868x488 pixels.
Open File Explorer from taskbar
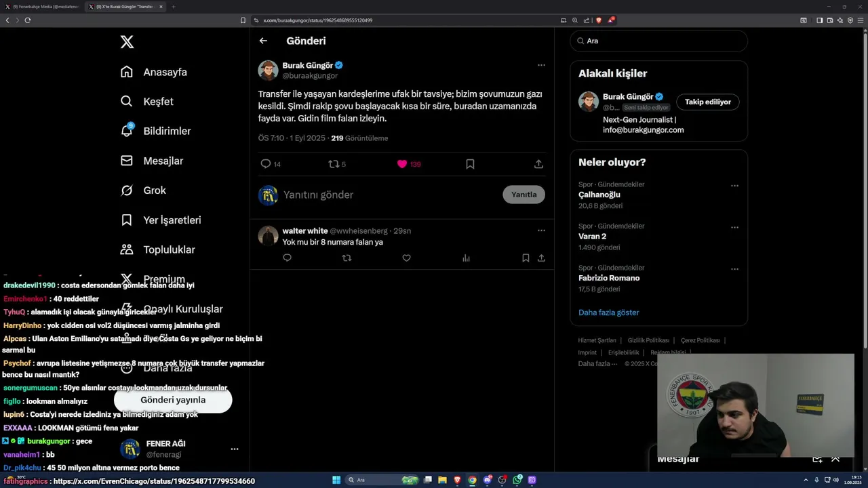tap(442, 480)
